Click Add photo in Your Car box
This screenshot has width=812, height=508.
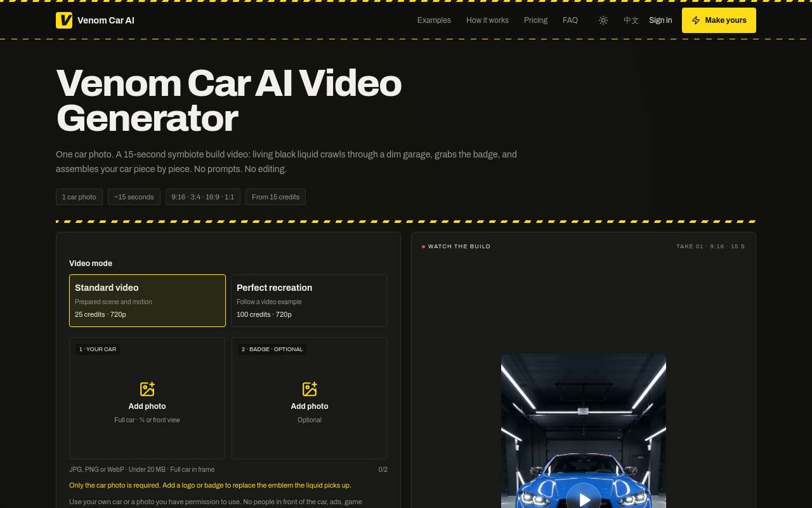click(x=147, y=406)
